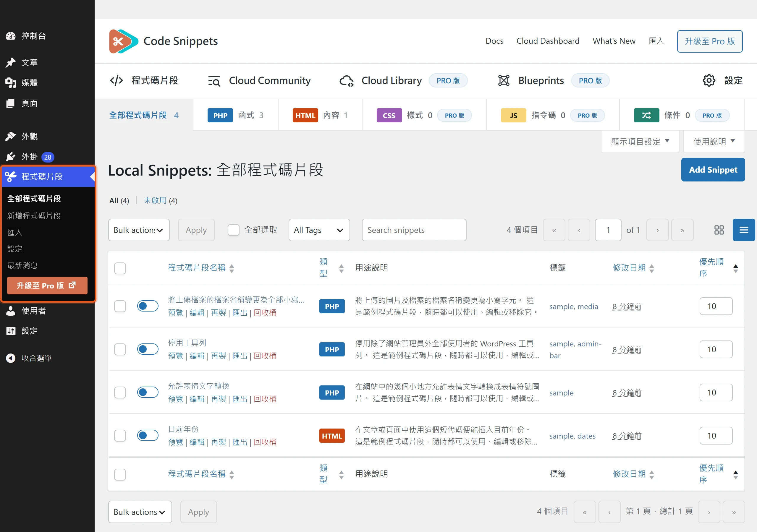The width and height of the screenshot is (757, 532).
Task: Open the Cloud Community tab
Action: coord(259,81)
